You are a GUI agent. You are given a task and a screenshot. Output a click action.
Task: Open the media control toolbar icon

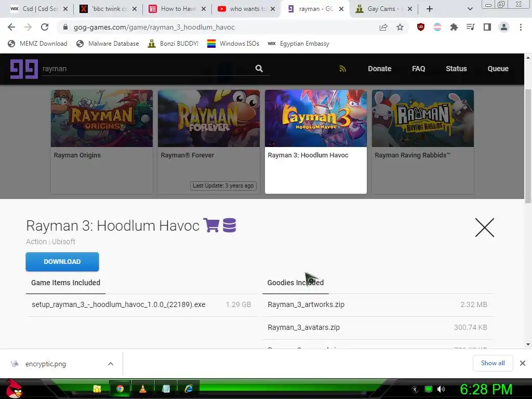471,27
